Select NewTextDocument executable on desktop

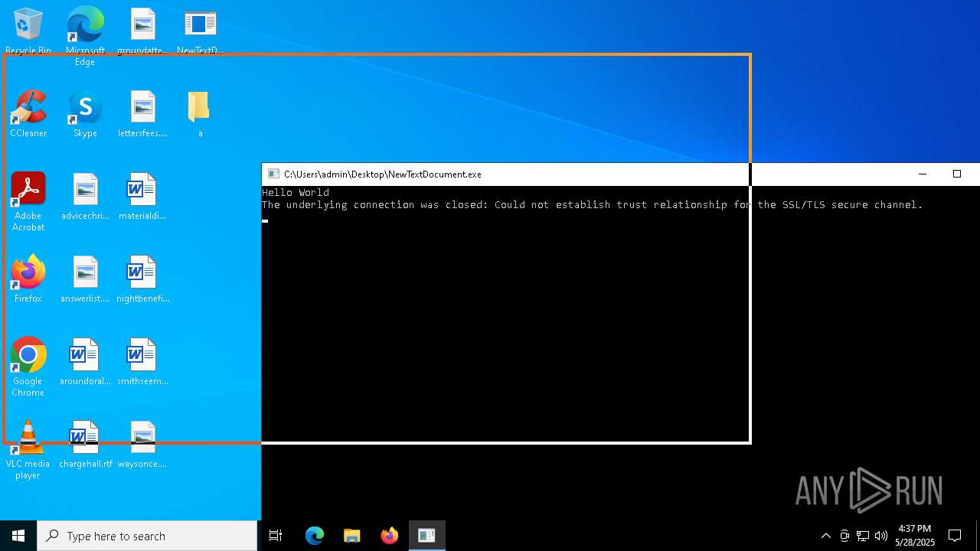pos(200,31)
